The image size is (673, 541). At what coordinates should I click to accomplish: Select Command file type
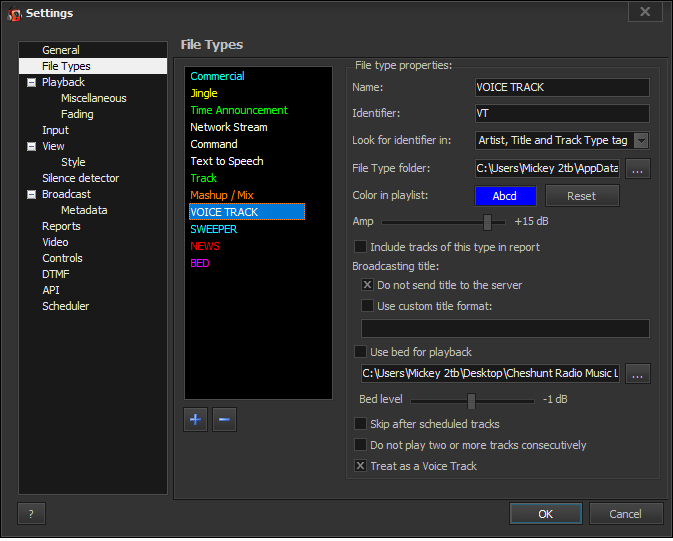(x=214, y=144)
